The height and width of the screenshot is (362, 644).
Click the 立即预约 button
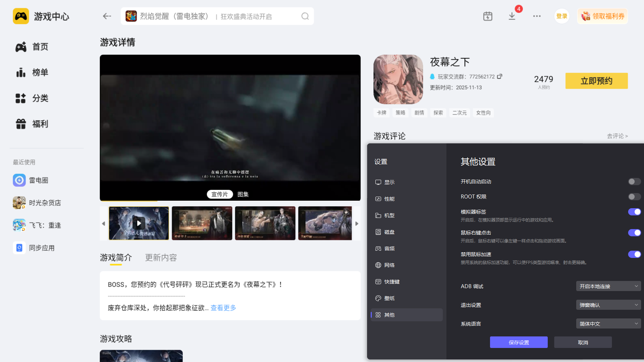pos(596,81)
